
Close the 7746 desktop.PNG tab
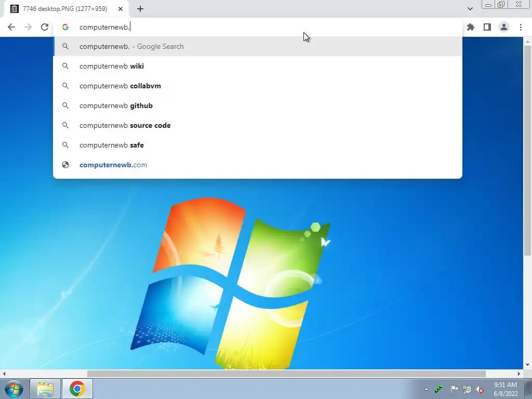point(121,9)
